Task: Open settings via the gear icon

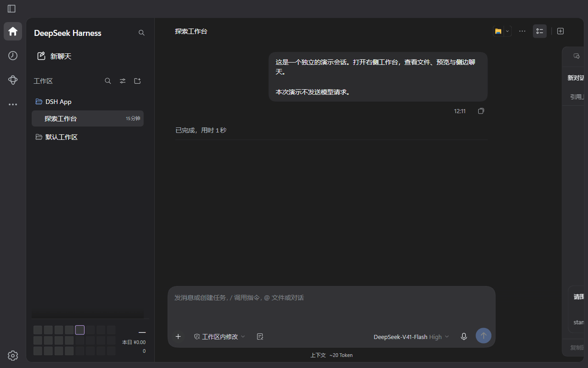Action: (13, 356)
